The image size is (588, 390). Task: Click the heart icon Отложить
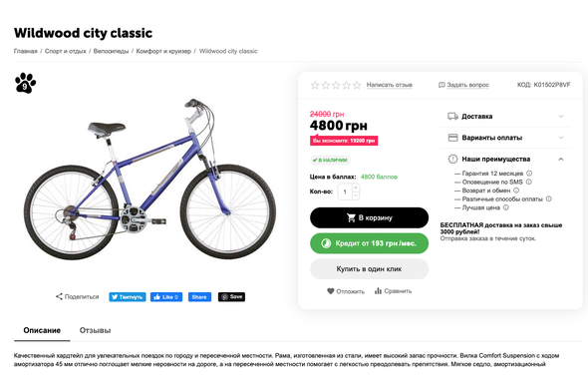tap(330, 291)
